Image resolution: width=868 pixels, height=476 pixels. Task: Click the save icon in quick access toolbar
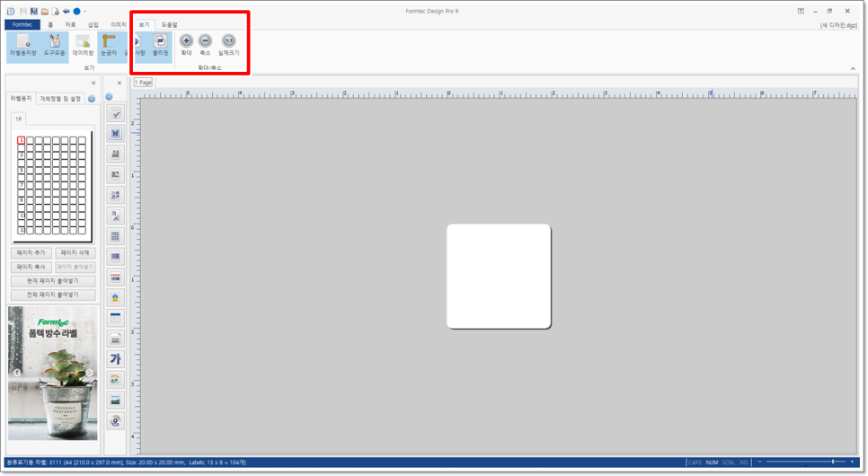(x=23, y=11)
